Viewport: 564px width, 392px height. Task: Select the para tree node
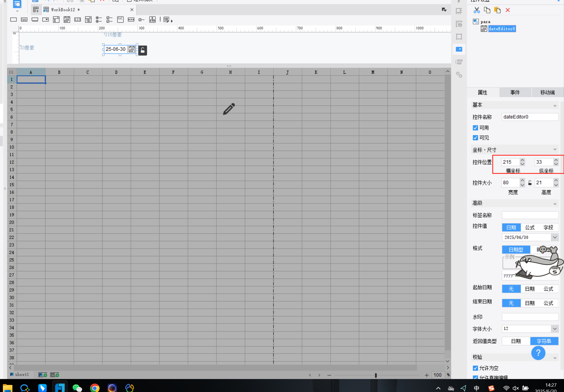point(485,22)
